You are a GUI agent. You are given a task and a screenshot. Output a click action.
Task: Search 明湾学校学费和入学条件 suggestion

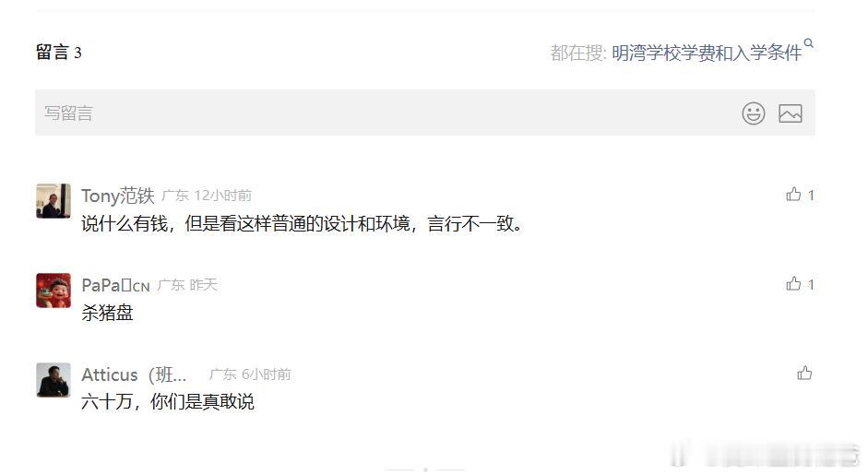click(x=707, y=53)
